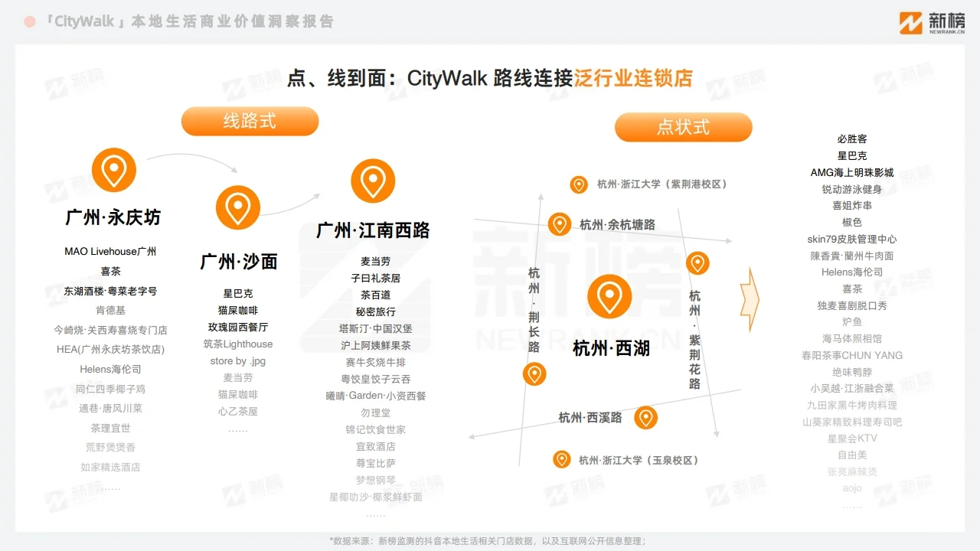
Task: Click the orange dot beside the report title
Action: point(28,21)
